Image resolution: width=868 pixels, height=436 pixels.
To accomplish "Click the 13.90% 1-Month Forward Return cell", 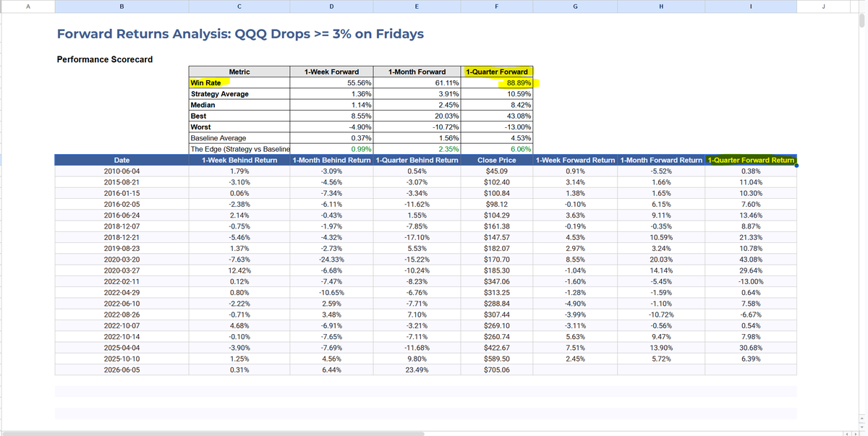I will pos(661,348).
